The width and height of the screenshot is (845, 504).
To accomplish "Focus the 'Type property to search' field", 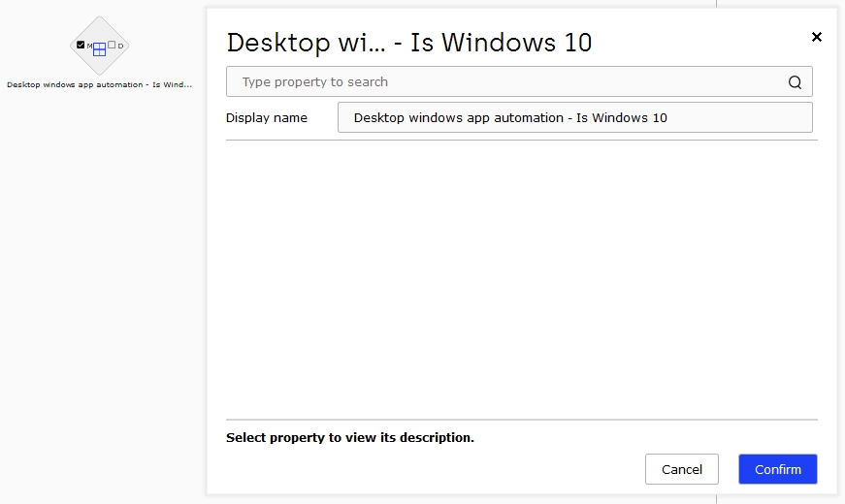I will click(519, 81).
